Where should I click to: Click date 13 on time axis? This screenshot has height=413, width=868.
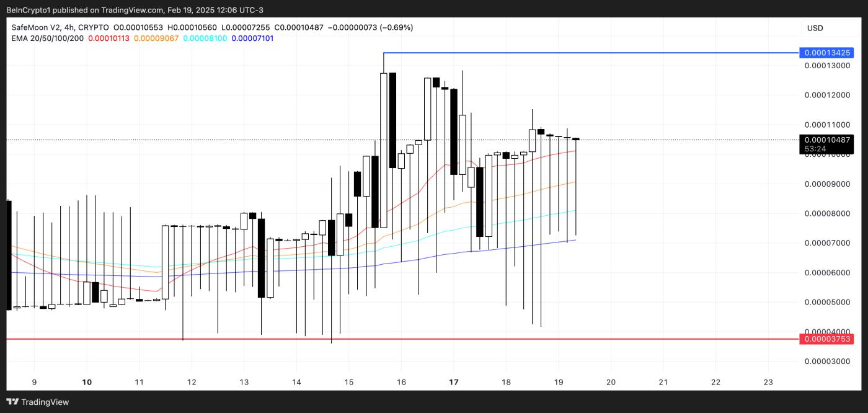(x=244, y=383)
